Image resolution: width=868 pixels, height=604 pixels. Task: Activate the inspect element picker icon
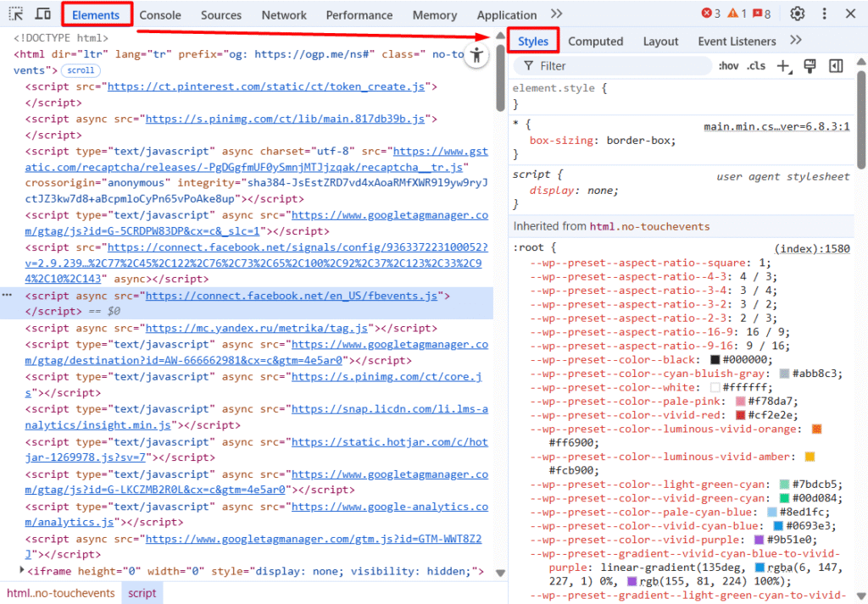click(x=16, y=14)
